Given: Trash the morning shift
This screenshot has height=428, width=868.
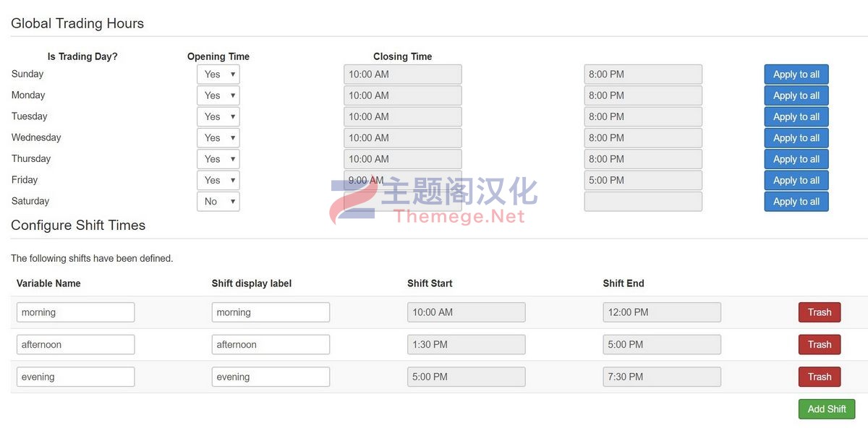Looking at the screenshot, I should [820, 312].
